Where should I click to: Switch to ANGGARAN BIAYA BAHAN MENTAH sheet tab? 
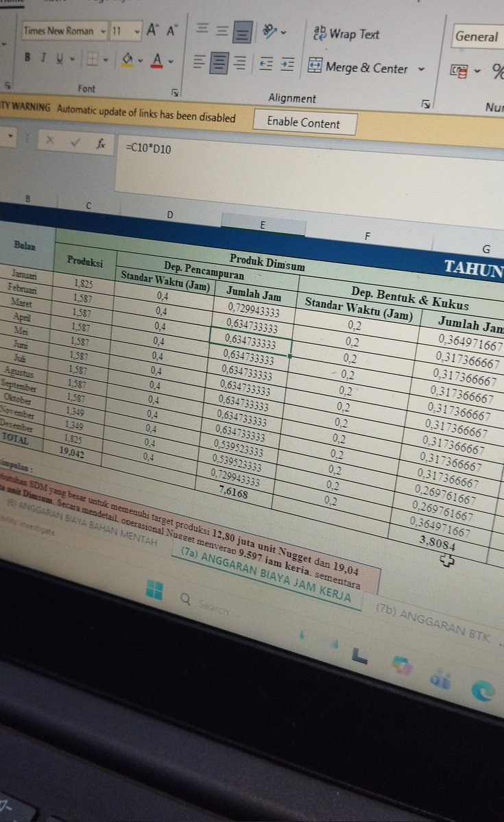[x=82, y=522]
